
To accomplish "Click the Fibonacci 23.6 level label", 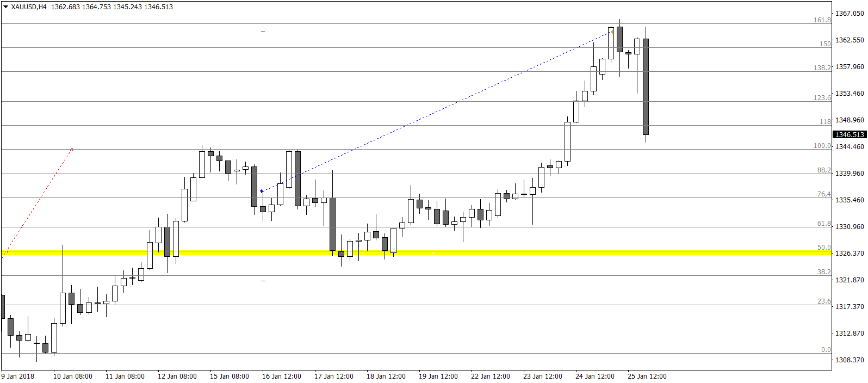I will point(824,301).
